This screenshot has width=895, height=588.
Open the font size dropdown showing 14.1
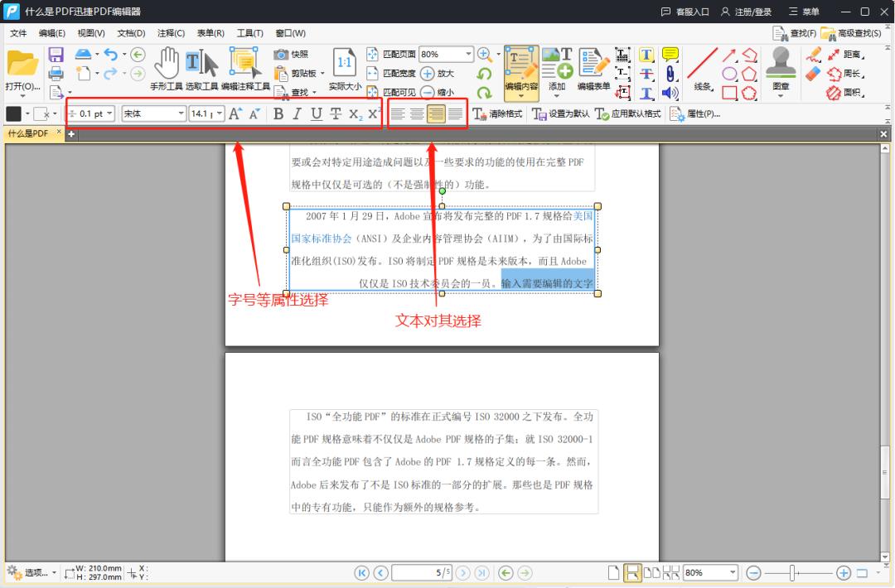point(206,114)
